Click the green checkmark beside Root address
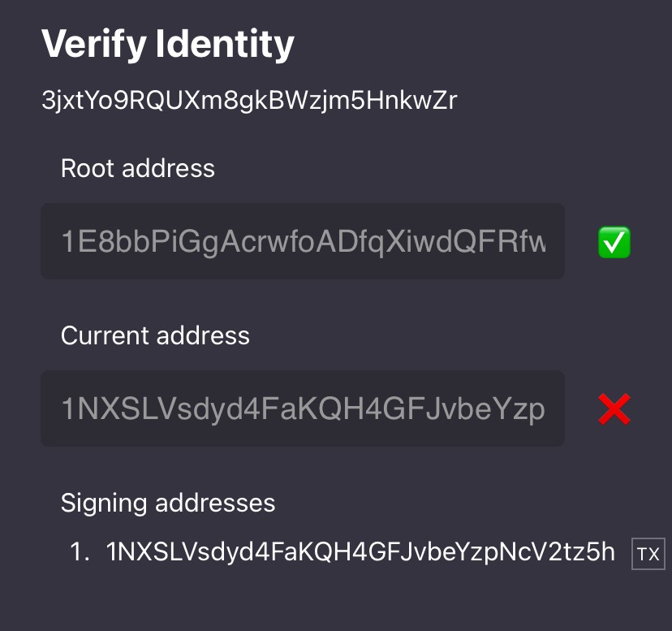This screenshot has height=631, width=672. [x=614, y=242]
